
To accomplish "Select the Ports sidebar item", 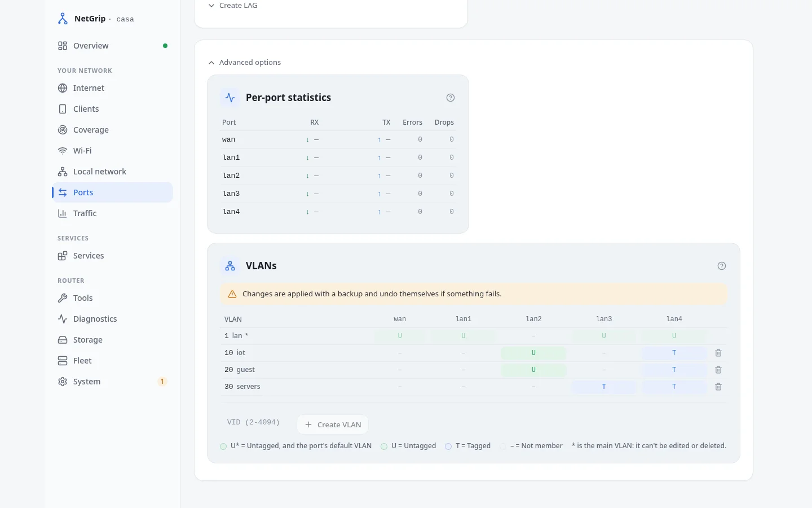I will point(112,192).
